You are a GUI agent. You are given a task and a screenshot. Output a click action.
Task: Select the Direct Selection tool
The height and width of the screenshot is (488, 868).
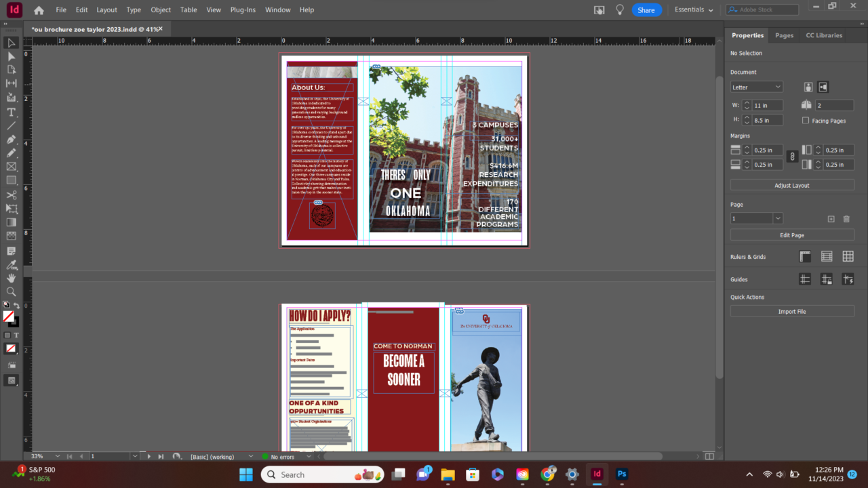[x=12, y=56]
